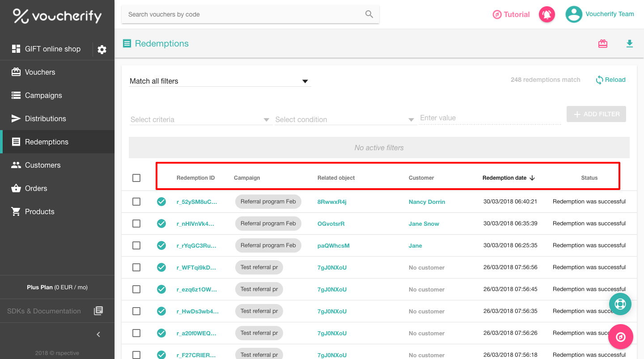Viewport: 644px width, 359px height.
Task: Open customer Jane Snow
Action: click(424, 224)
